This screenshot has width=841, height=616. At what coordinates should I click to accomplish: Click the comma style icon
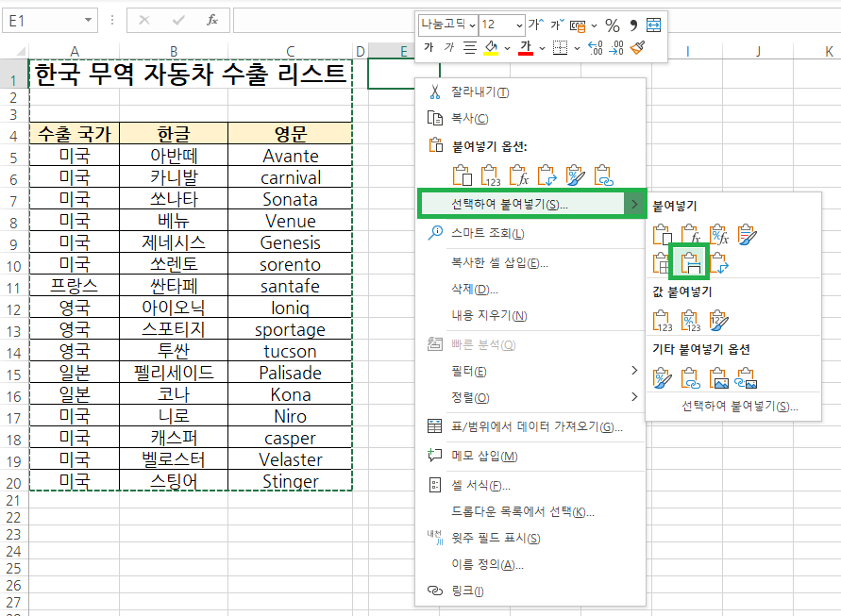point(633,25)
